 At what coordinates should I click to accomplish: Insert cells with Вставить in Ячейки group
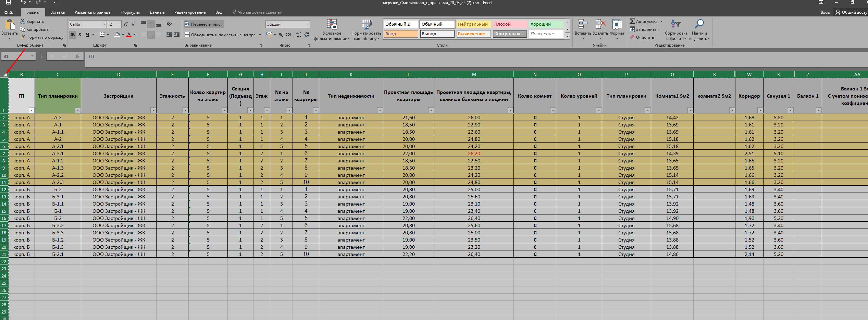pyautogui.click(x=583, y=30)
